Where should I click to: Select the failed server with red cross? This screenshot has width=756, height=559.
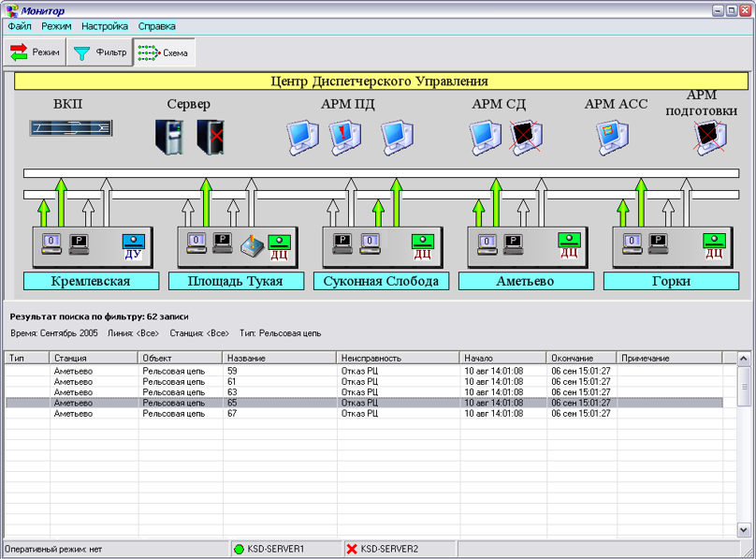[211, 138]
